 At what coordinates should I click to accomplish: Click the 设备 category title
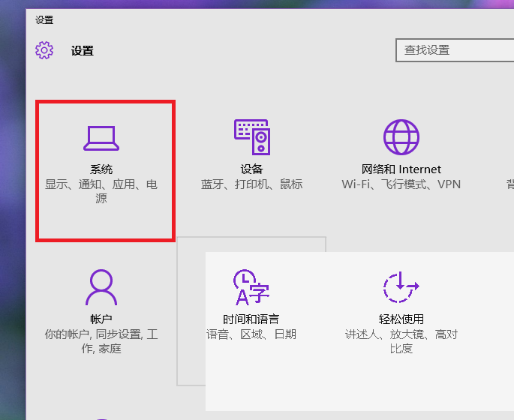pyautogui.click(x=252, y=169)
